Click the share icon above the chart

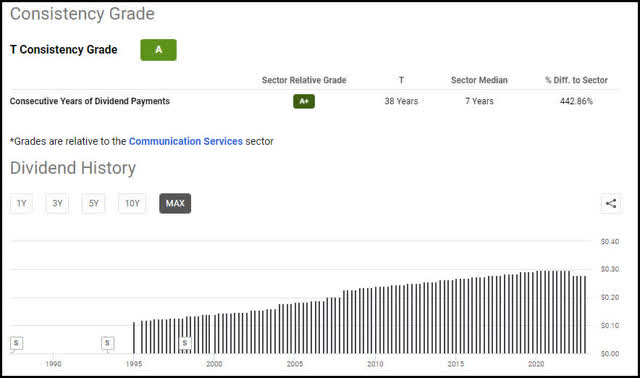pos(611,203)
